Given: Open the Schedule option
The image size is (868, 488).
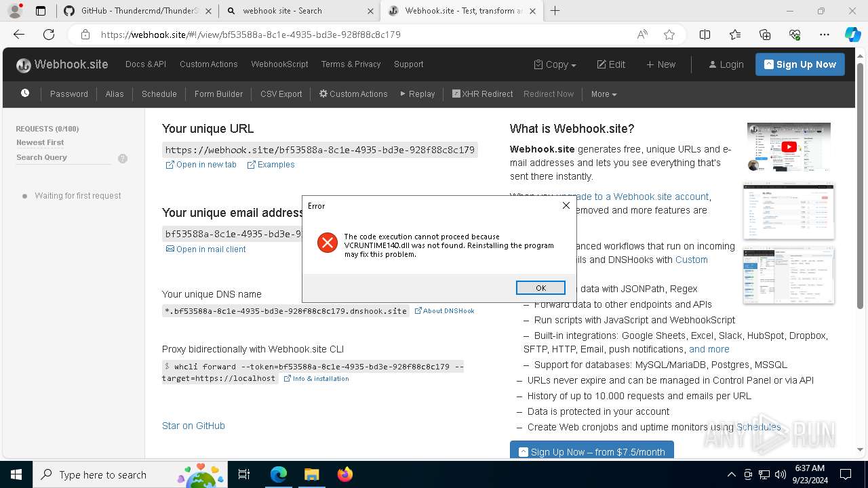Looking at the screenshot, I should click(159, 94).
